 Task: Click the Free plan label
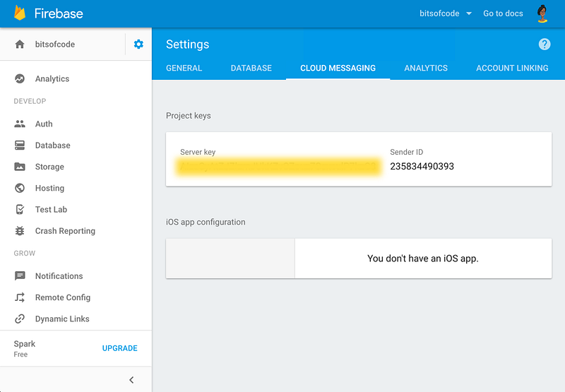click(x=20, y=354)
